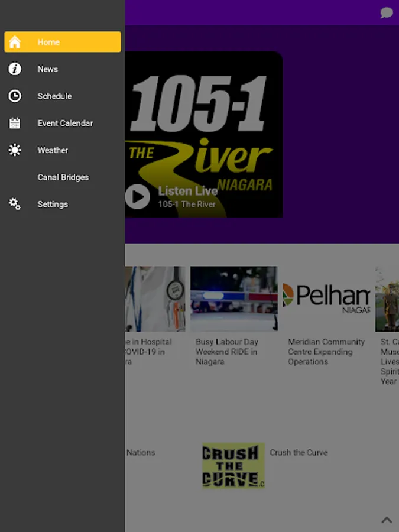This screenshot has height=532, width=399.
Task: Click the Nations link text
Action: click(x=141, y=453)
